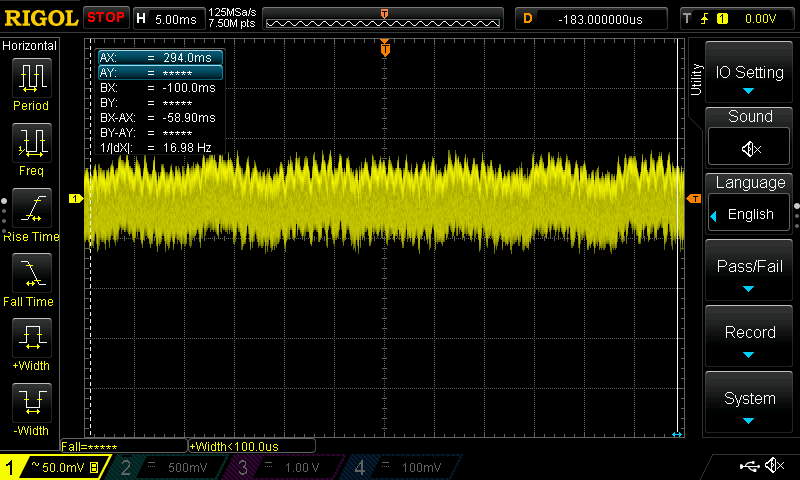The height and width of the screenshot is (480, 800).
Task: Select the Period measurement icon
Action: (31, 78)
